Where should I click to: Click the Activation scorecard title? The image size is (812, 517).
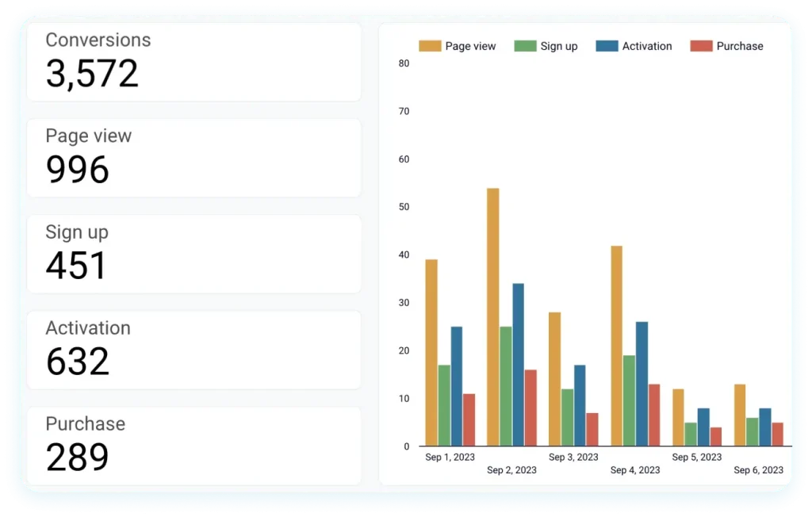click(88, 328)
